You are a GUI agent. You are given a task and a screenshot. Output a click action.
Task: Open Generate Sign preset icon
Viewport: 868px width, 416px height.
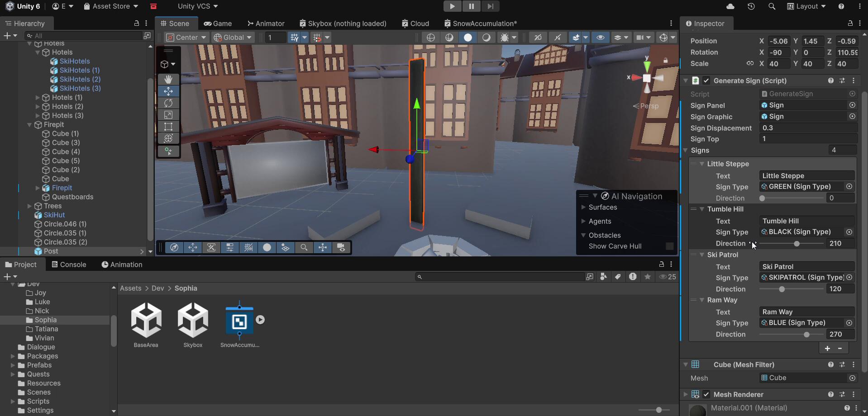tap(842, 80)
